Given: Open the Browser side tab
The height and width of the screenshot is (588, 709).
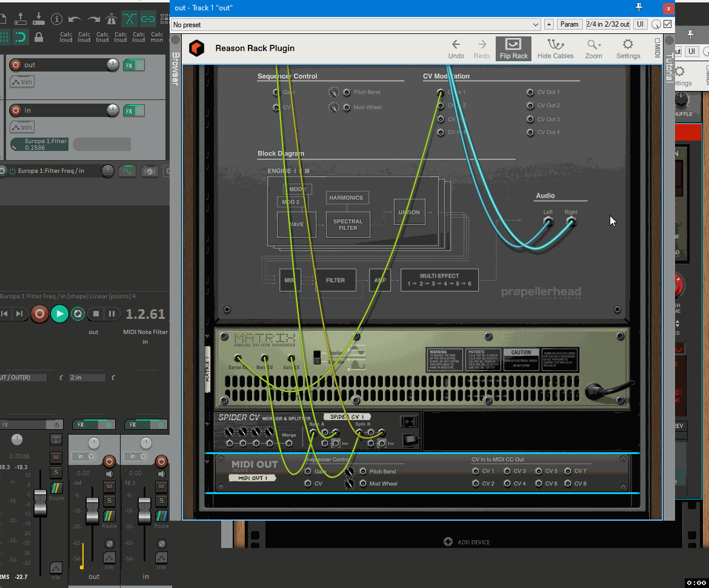Looking at the screenshot, I should (x=176, y=68).
